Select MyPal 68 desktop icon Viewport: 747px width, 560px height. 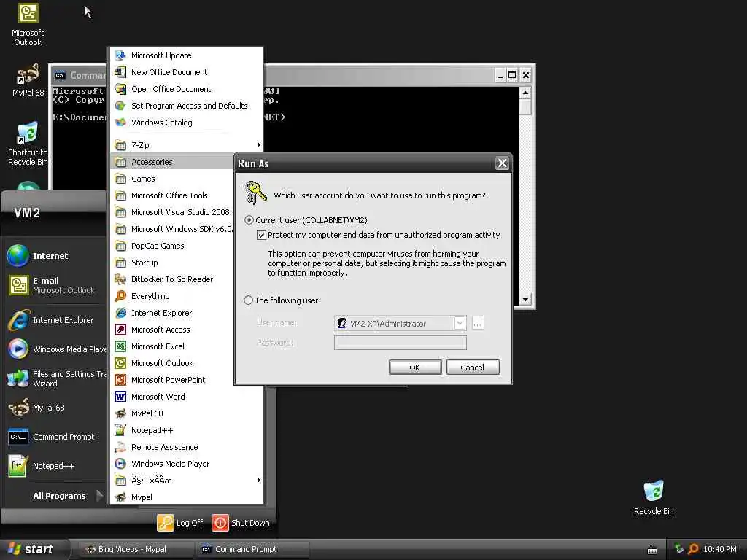[x=28, y=80]
